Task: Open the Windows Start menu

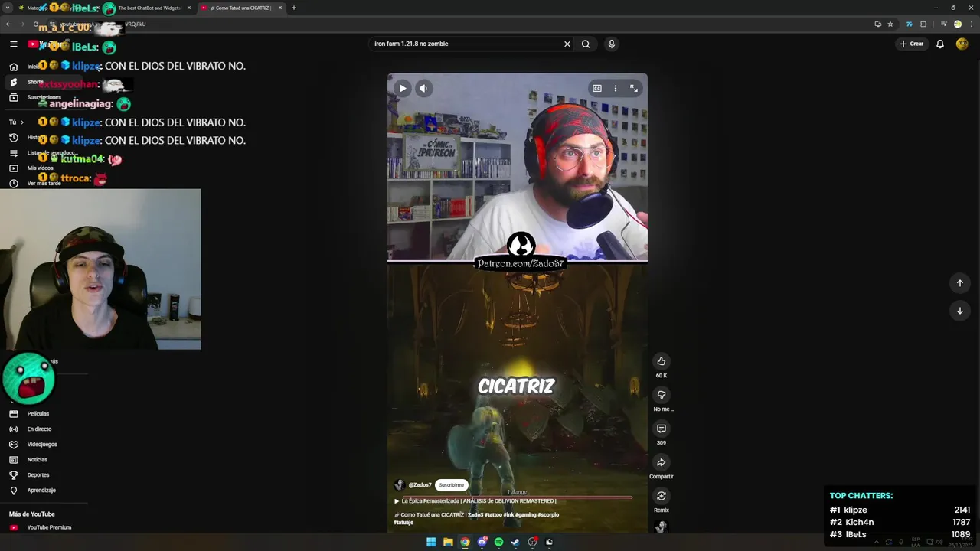Action: coord(431,542)
